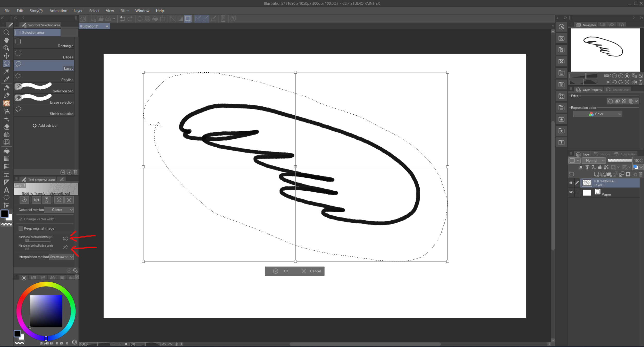The width and height of the screenshot is (644, 347).
Task: Confirm transformation with the check mark button
Action: (x=59, y=200)
